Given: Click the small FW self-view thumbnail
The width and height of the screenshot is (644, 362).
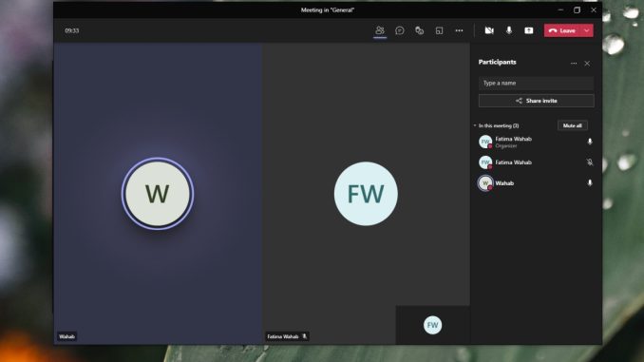Looking at the screenshot, I should [x=432, y=325].
